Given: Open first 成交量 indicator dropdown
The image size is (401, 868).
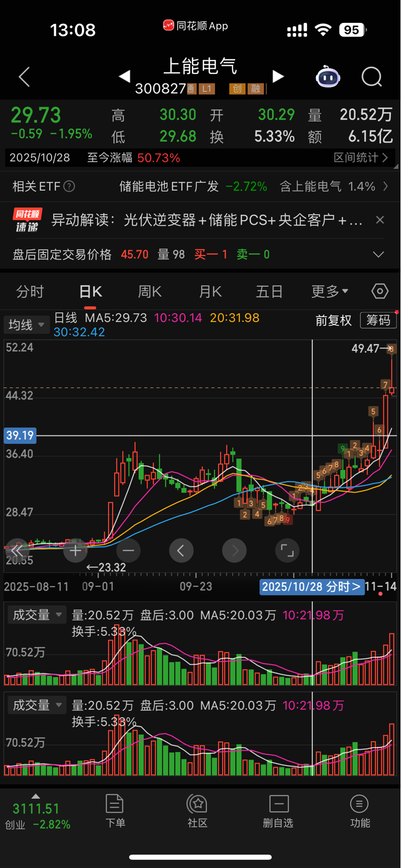Looking at the screenshot, I should (37, 615).
